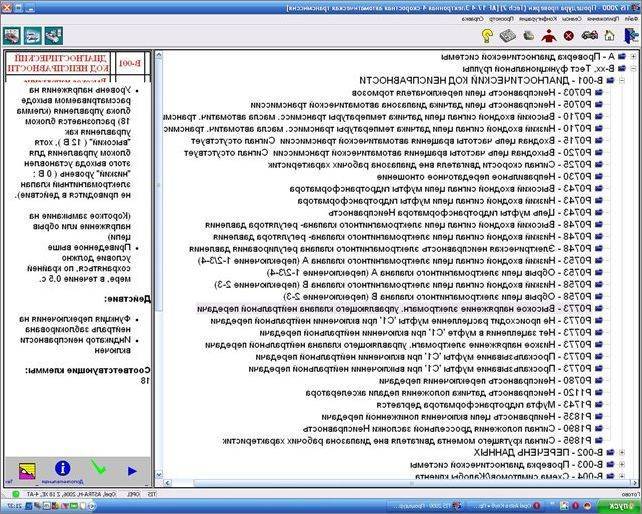
Task: Click folder icon next to P1895 row
Action: [x=599, y=441]
